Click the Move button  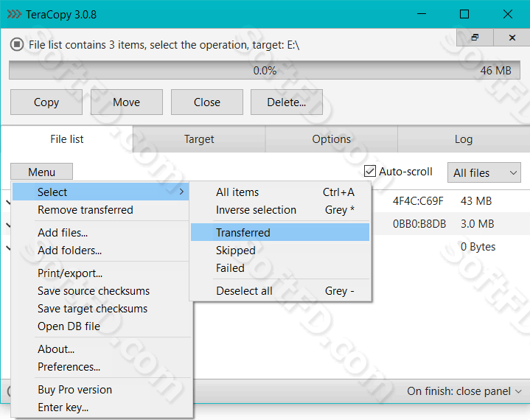pyautogui.click(x=126, y=102)
